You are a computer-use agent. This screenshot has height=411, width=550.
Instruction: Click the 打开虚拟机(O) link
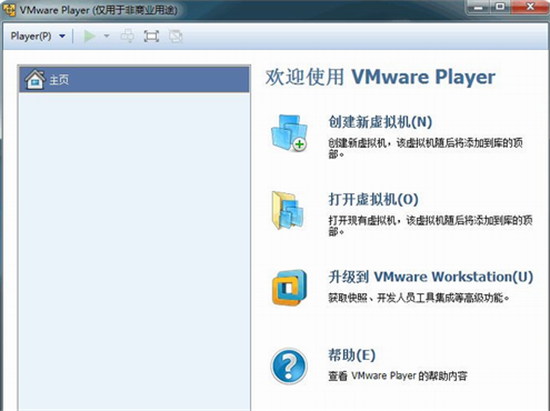tap(373, 200)
